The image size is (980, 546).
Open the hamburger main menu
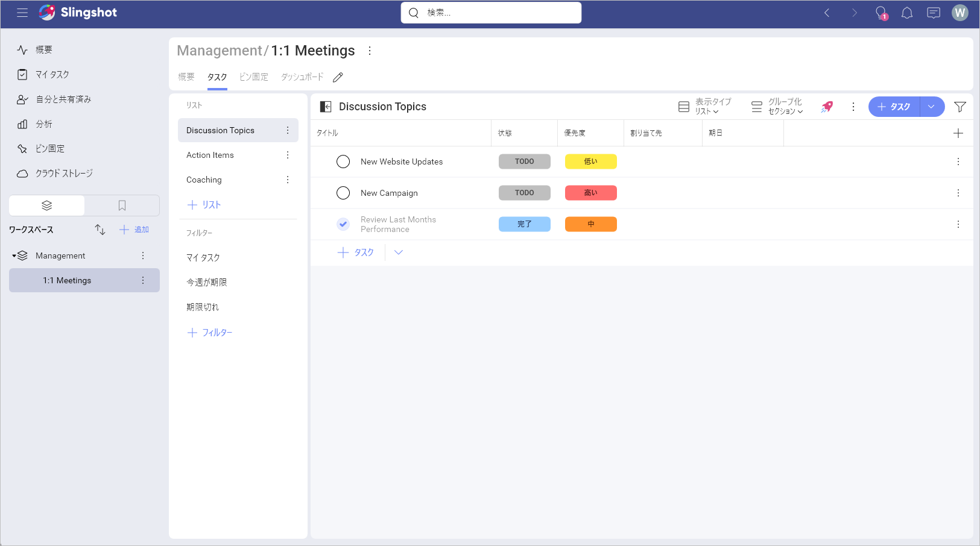click(x=22, y=13)
